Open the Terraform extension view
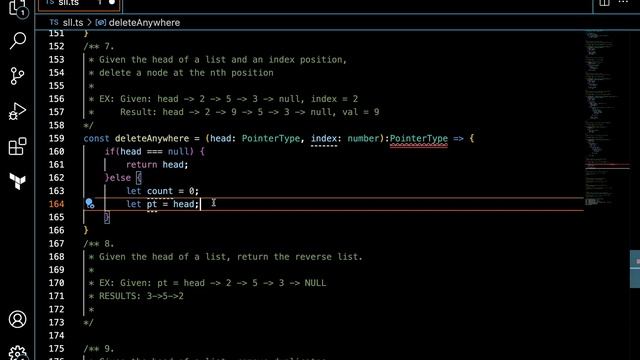The width and height of the screenshot is (640, 360). (18, 181)
